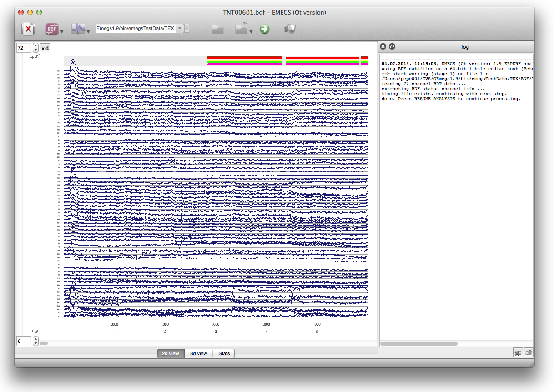The height and width of the screenshot is (392, 554).
Task: Expand the open-folder icon dropdown arrow
Action: [251, 32]
